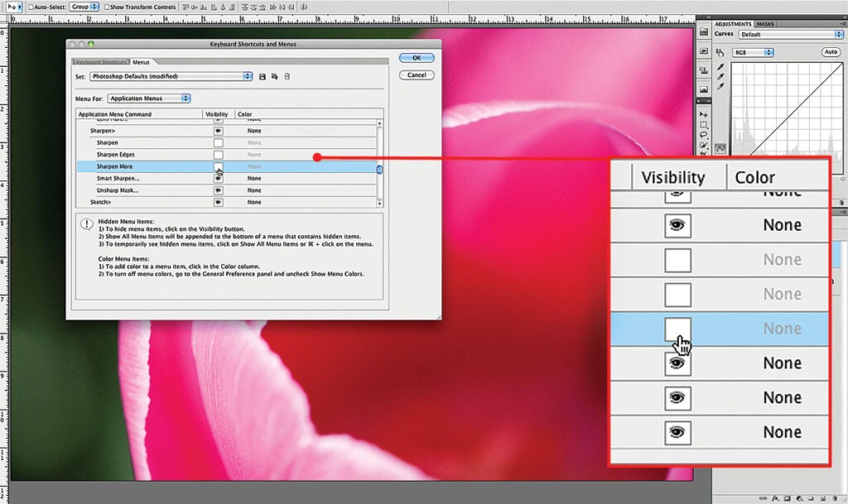Click Align left edges icon
This screenshot has width=848, height=504.
214,7
